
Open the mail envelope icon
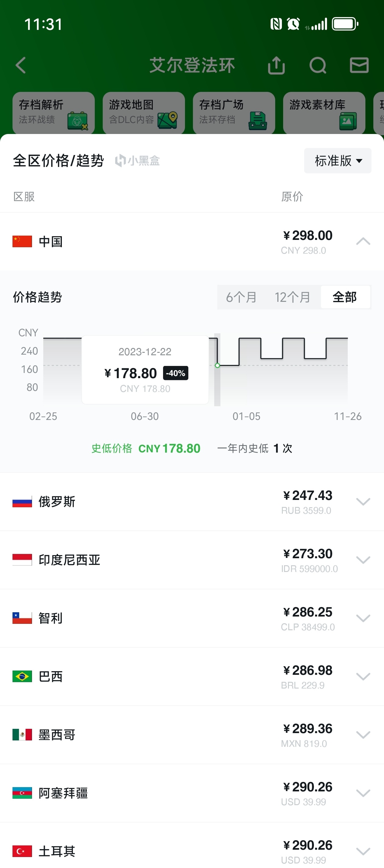pyautogui.click(x=359, y=65)
